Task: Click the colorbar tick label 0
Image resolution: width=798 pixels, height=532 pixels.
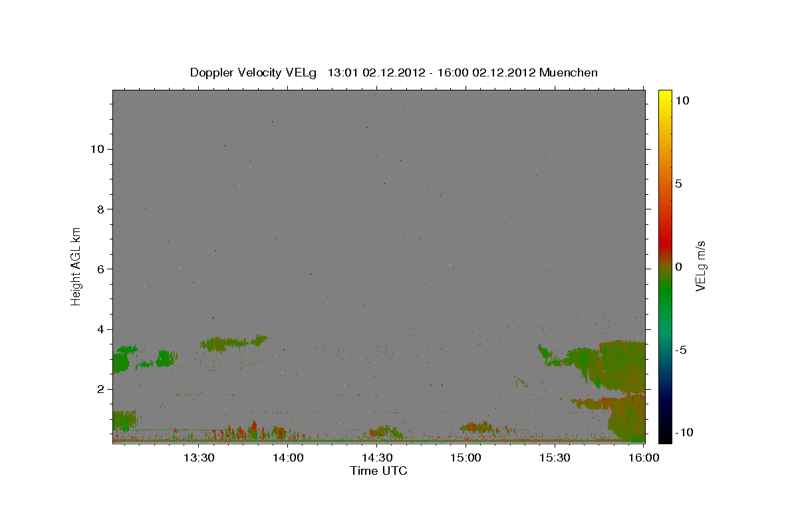Action: [x=678, y=267]
